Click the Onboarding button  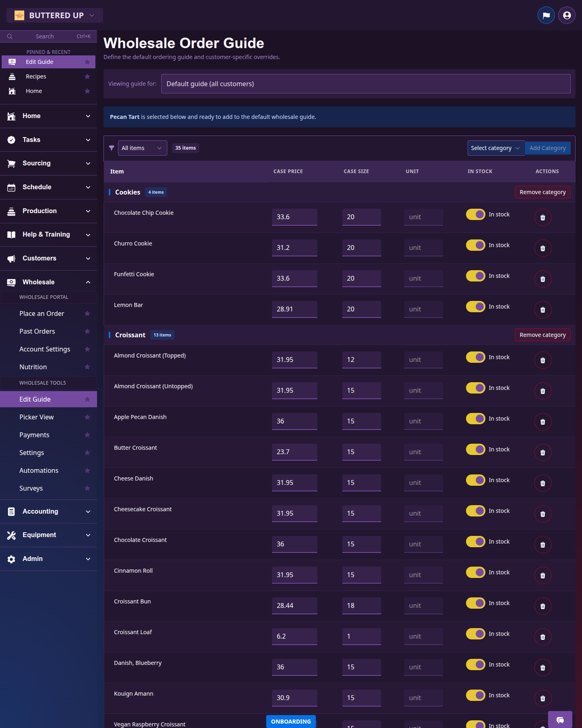click(291, 722)
